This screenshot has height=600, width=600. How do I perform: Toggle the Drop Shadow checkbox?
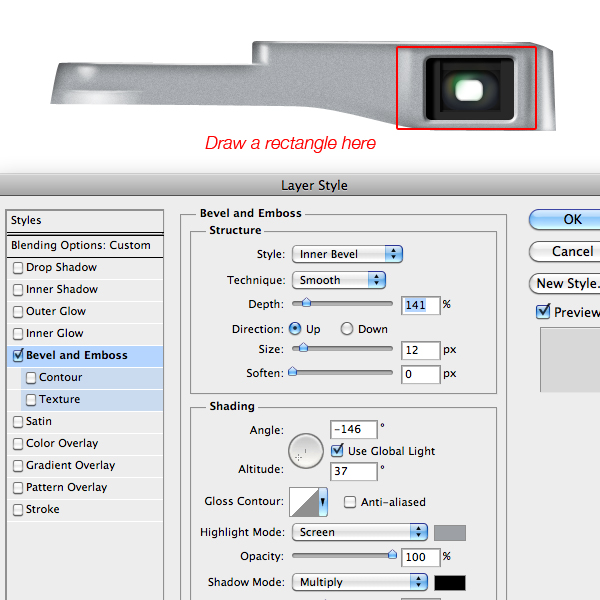[x=18, y=268]
